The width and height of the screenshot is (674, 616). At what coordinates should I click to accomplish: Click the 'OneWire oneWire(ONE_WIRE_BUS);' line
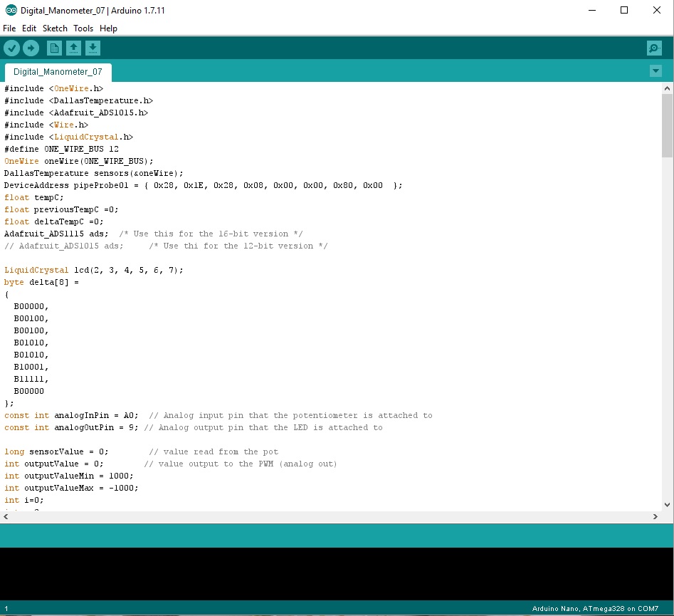pos(79,161)
